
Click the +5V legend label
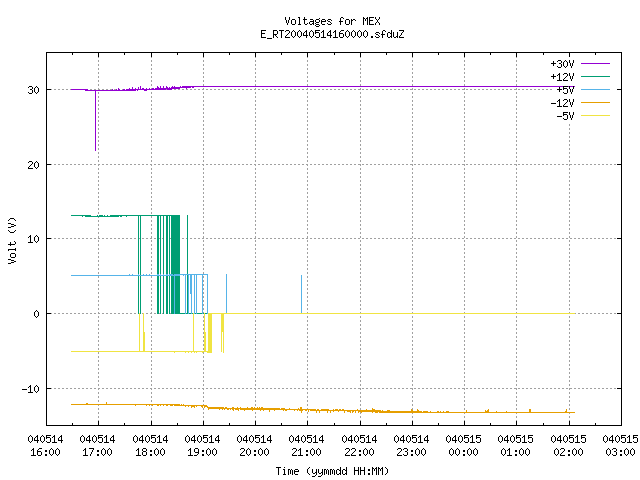565,90
